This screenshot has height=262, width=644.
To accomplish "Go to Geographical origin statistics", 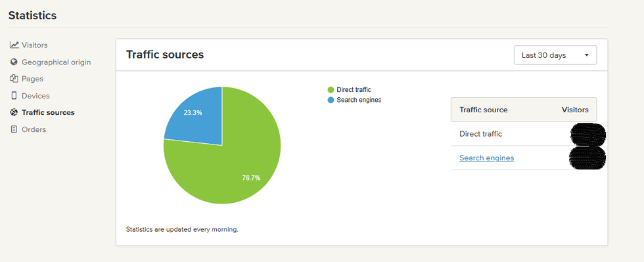I will [x=57, y=62].
